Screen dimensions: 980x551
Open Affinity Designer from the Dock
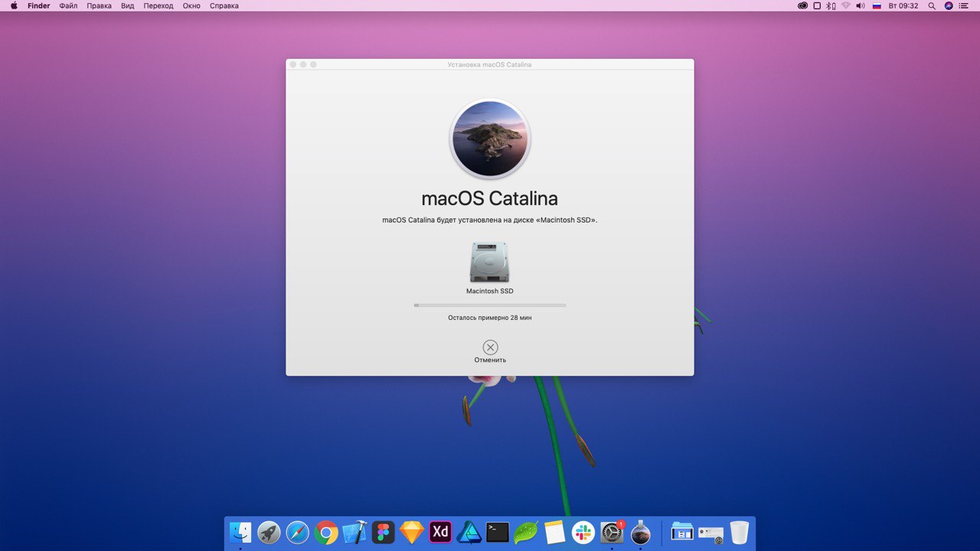point(469,533)
